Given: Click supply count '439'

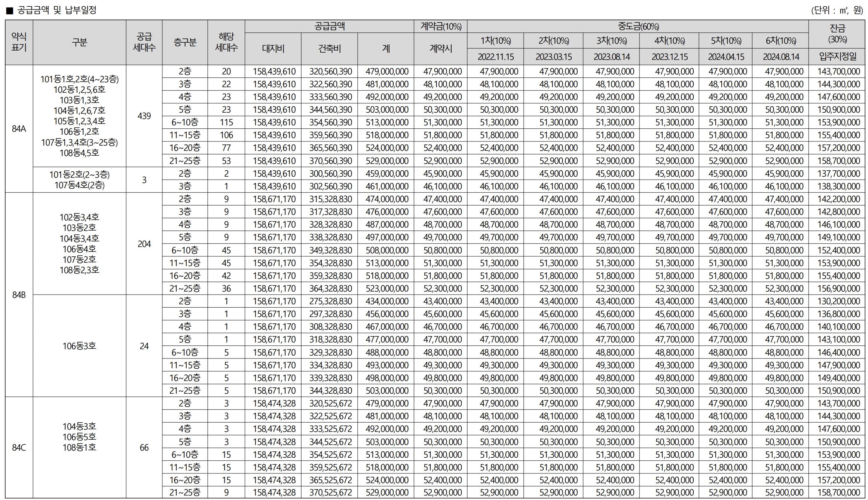Looking at the screenshot, I should coord(144,116).
